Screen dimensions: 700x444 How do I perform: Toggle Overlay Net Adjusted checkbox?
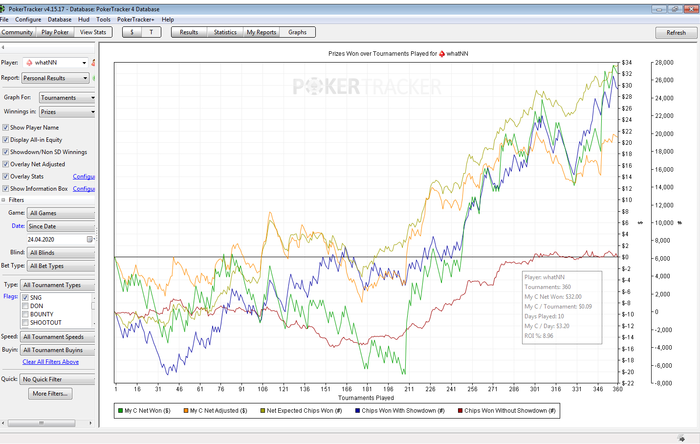point(5,164)
